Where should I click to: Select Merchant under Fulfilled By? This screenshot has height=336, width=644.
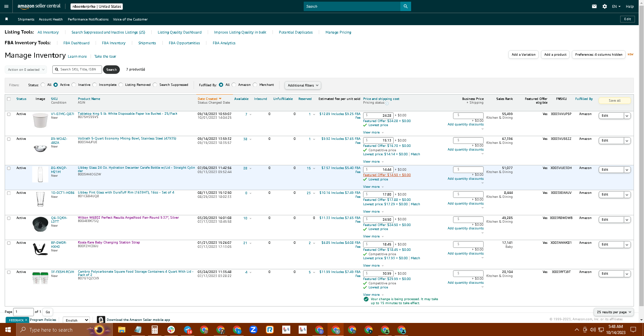255,85
